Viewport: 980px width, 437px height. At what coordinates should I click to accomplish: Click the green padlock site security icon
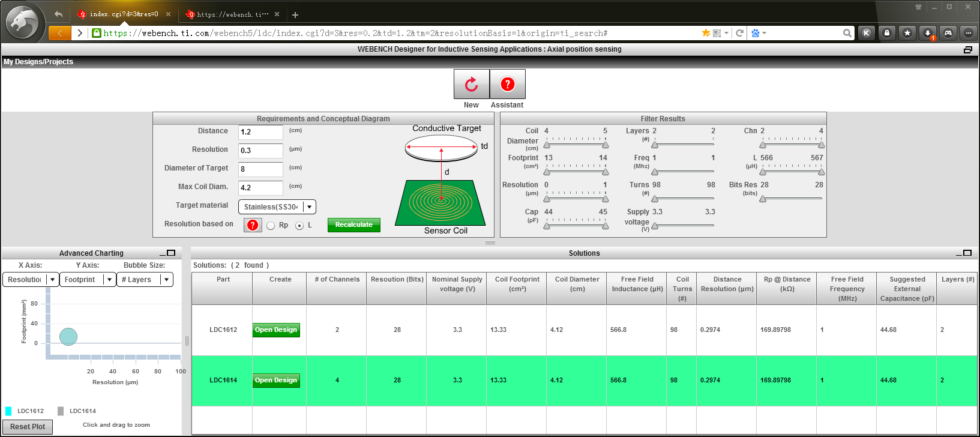pos(97,33)
